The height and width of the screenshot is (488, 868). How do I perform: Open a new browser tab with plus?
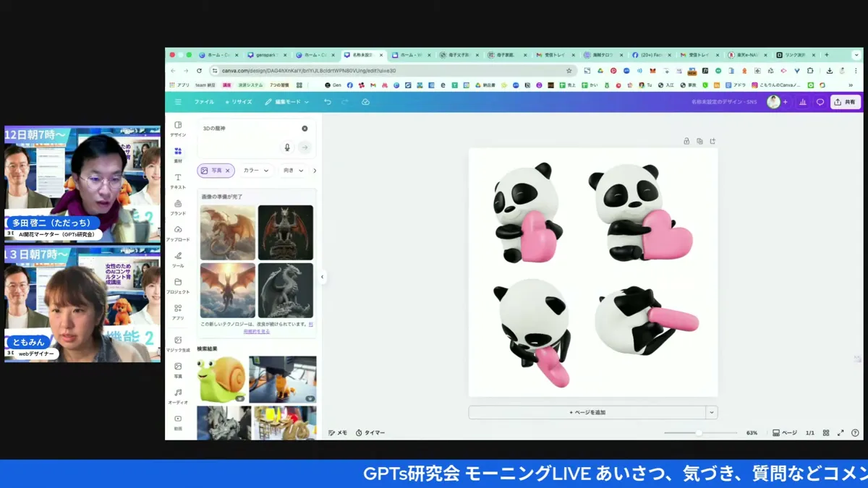[827, 55]
